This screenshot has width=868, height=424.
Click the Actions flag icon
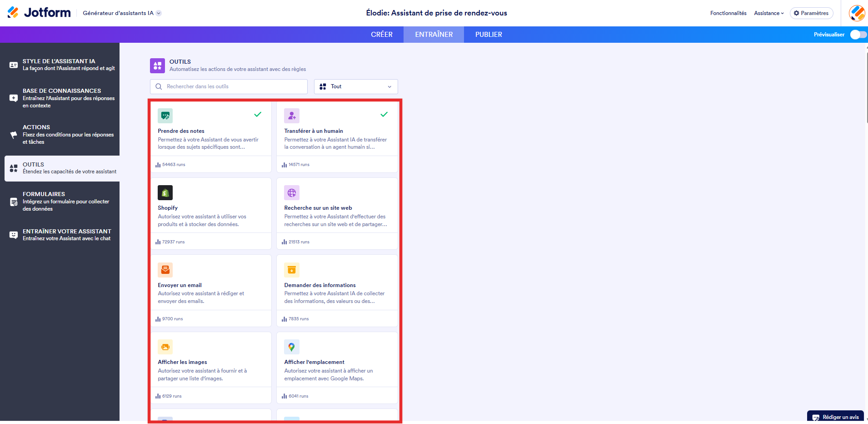14,135
